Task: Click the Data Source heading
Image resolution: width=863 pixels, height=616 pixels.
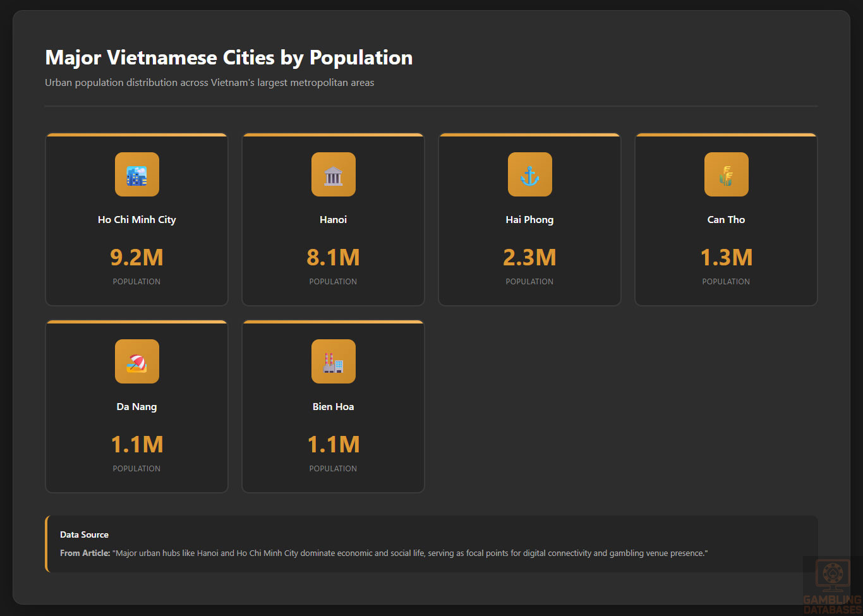Action: pyautogui.click(x=84, y=534)
